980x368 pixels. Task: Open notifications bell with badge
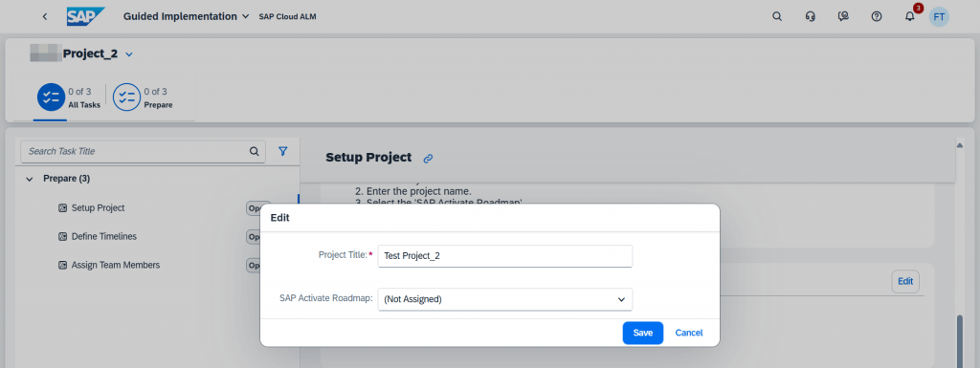pyautogui.click(x=910, y=16)
